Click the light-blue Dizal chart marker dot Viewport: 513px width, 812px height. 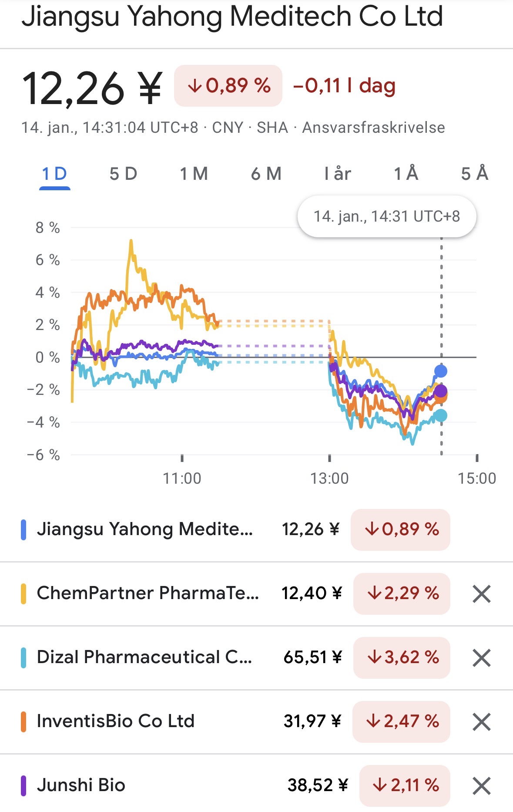pos(441,416)
